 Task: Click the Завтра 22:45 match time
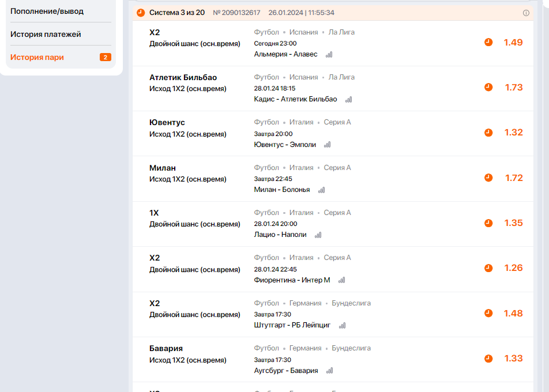coord(273,179)
